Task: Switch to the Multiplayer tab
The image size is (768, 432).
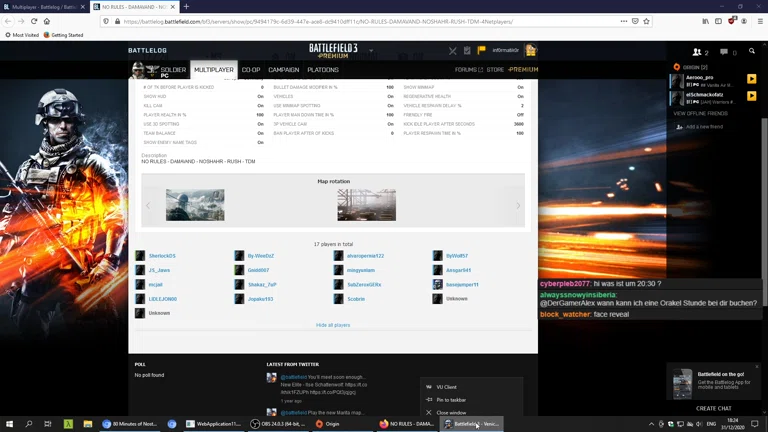Action: point(214,70)
